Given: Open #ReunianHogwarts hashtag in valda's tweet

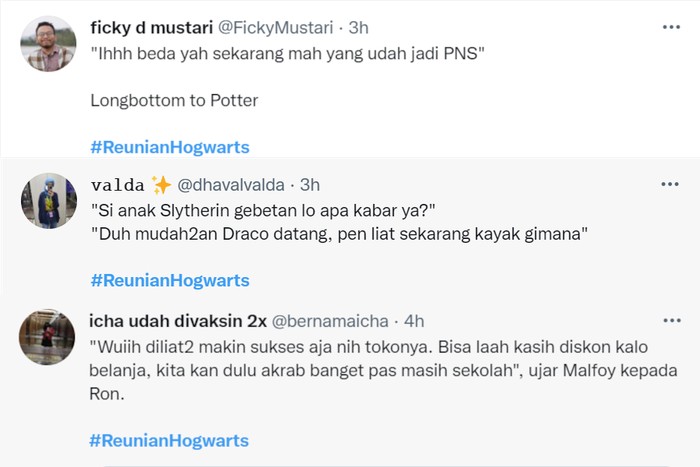Looking at the screenshot, I should tap(169, 280).
